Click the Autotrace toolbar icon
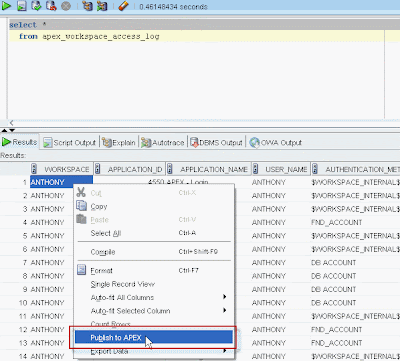 [x=102, y=6]
